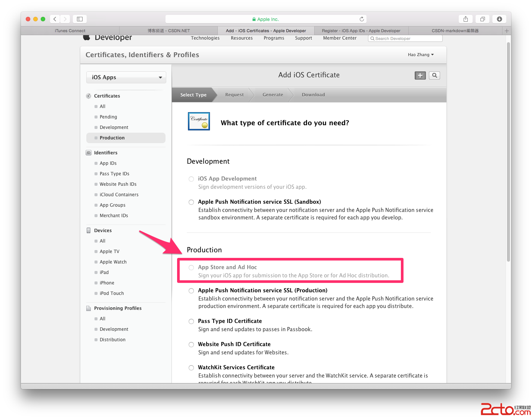The width and height of the screenshot is (532, 419).
Task: Show all tabs overview
Action: coord(482,19)
